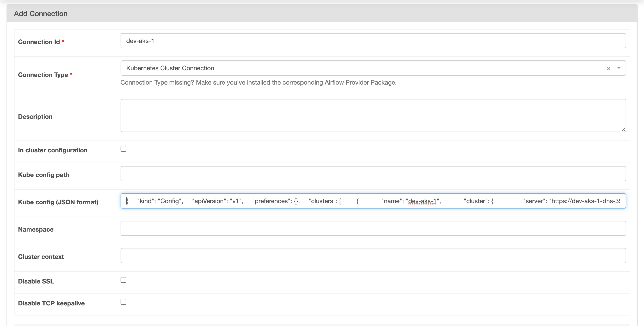The image size is (644, 326).
Task: Click the Connection Id label
Action: [39, 42]
